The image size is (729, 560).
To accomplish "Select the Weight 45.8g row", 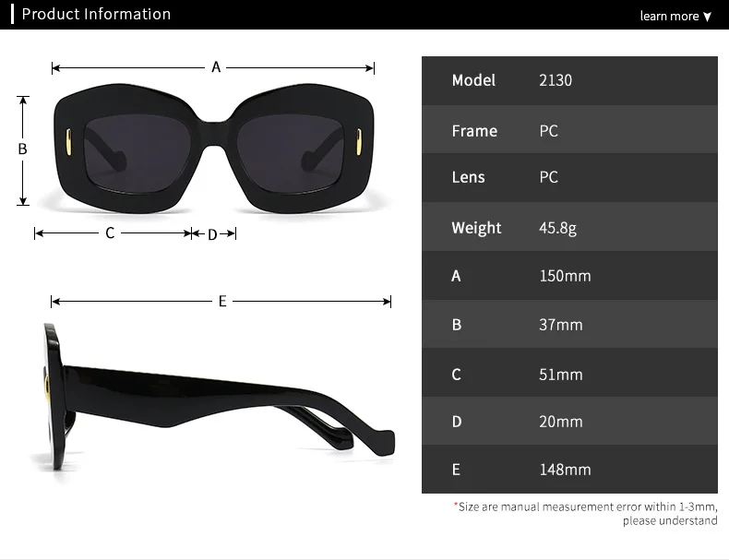I will (x=569, y=227).
